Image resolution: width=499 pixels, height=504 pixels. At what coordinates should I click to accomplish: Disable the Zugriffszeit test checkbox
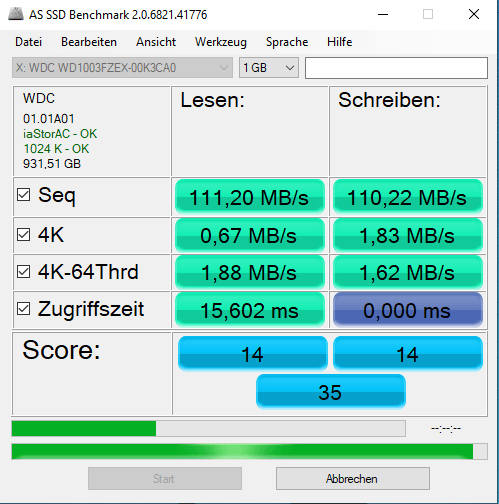pyautogui.click(x=23, y=308)
